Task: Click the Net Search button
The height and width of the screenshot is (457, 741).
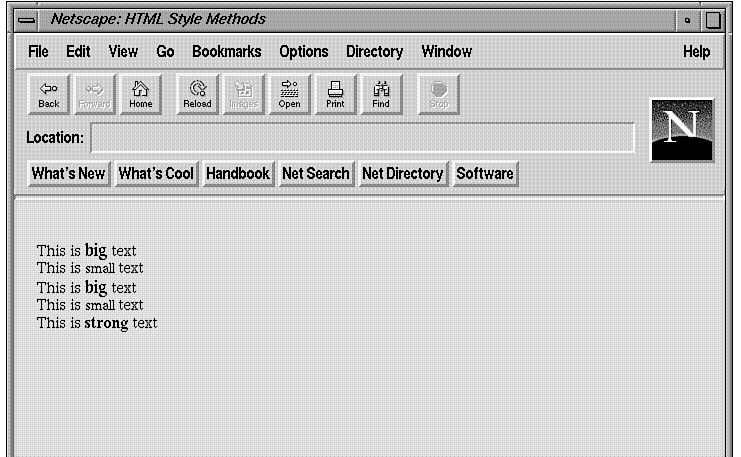Action: click(315, 174)
